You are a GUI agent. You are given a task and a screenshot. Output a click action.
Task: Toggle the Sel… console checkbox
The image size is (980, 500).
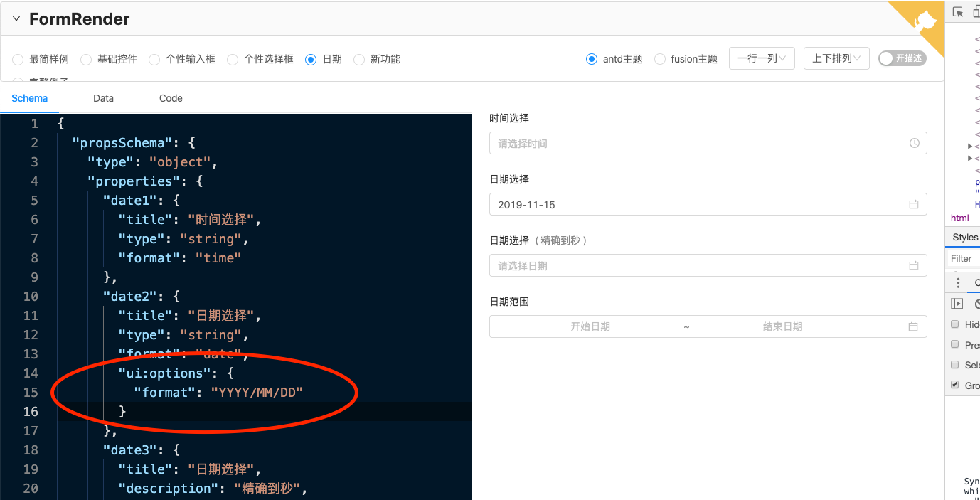pos(955,365)
